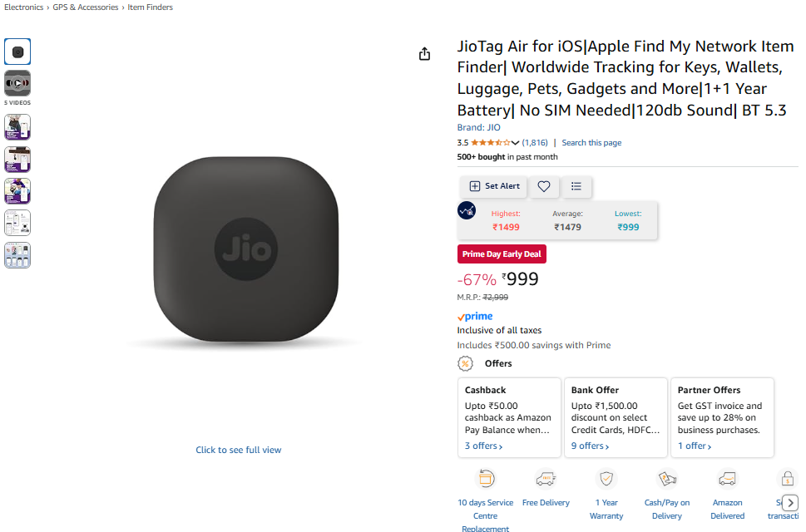Expand 9 offers under Bank Offer
806x532 pixels.
[590, 446]
